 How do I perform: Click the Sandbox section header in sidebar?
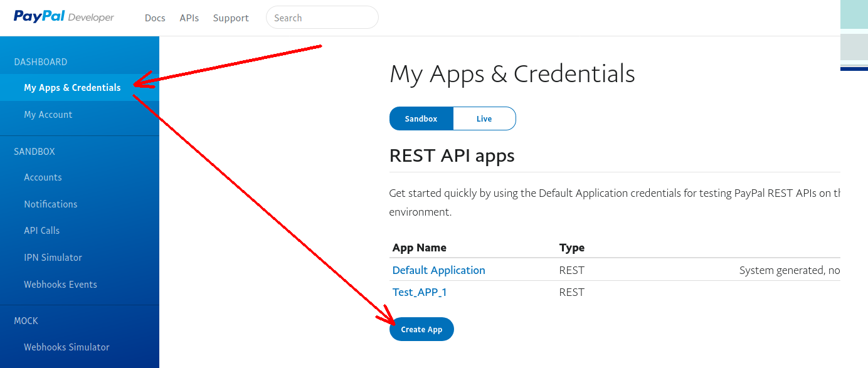click(34, 152)
